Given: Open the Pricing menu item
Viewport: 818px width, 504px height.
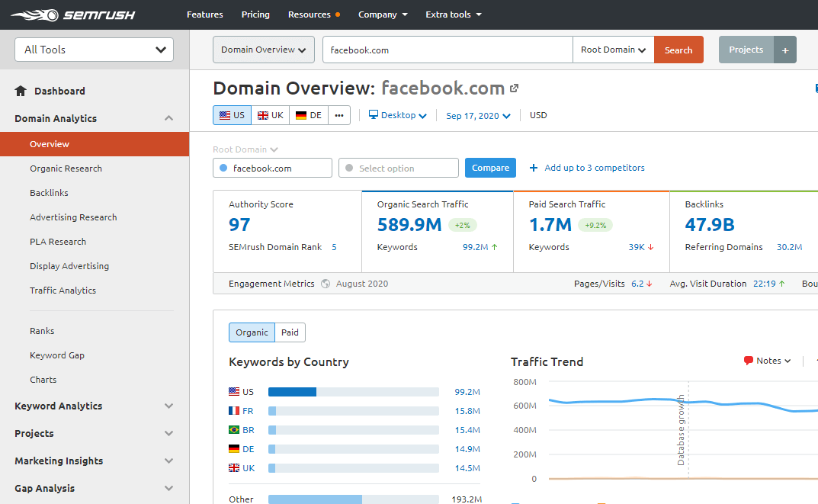Looking at the screenshot, I should [255, 14].
